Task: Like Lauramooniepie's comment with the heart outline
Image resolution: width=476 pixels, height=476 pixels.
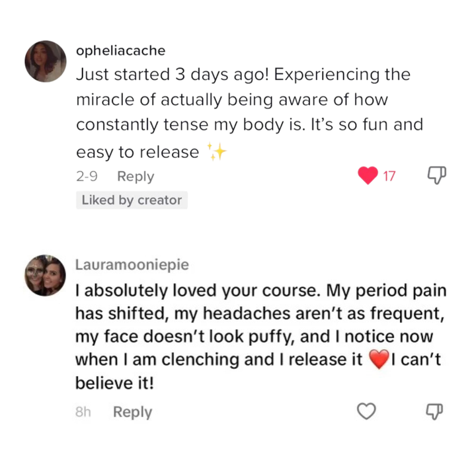Action: click(366, 411)
